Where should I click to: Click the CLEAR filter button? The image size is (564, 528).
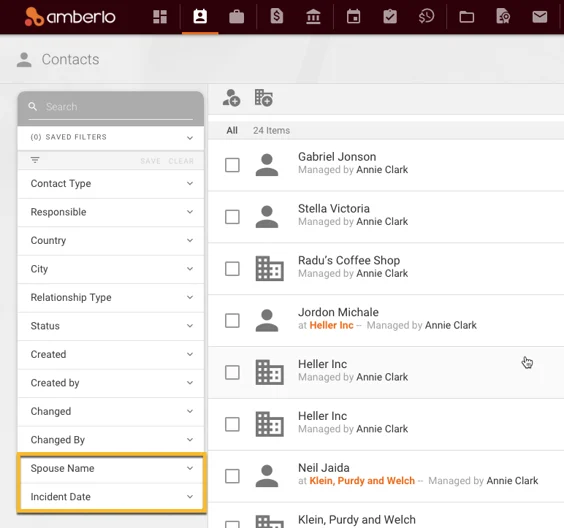181,161
